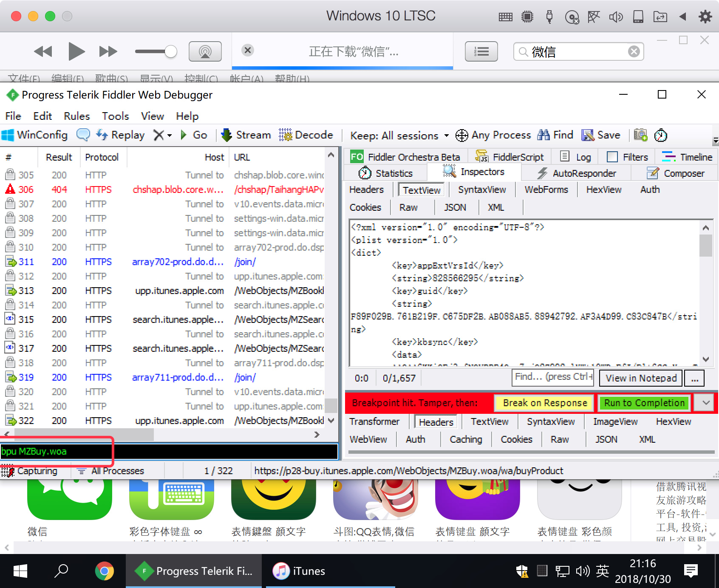719x588 pixels.
Task: Open the iTunes Up Next list button
Action: [x=481, y=51]
